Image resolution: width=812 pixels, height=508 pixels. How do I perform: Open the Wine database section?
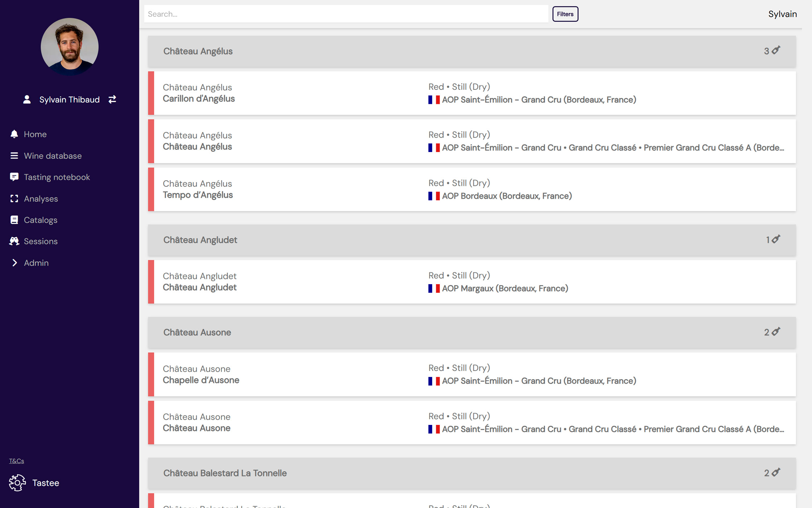53,156
